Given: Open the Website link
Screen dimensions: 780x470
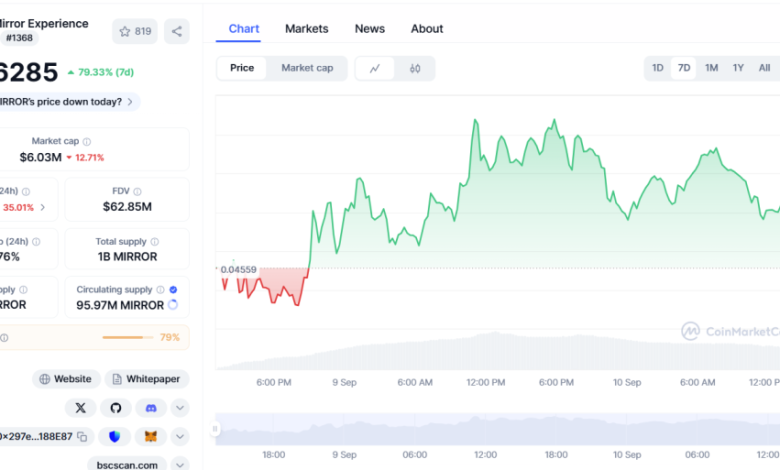Looking at the screenshot, I should pos(66,379).
